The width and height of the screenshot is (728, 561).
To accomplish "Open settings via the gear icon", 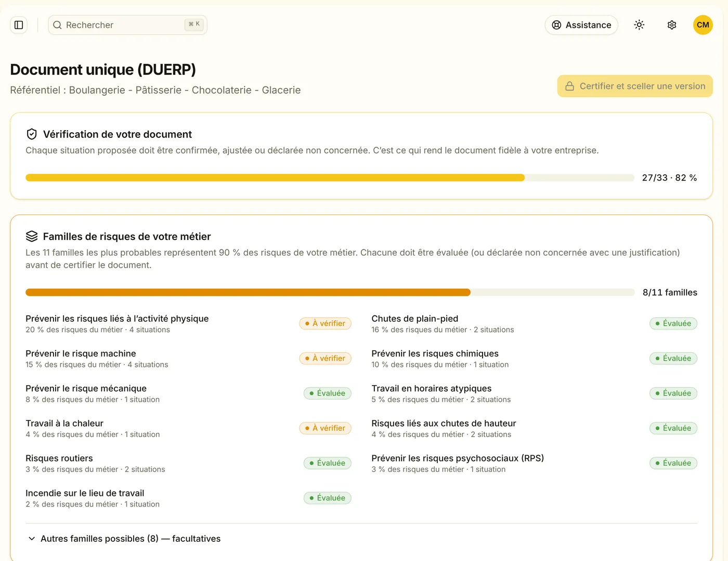I will [672, 25].
